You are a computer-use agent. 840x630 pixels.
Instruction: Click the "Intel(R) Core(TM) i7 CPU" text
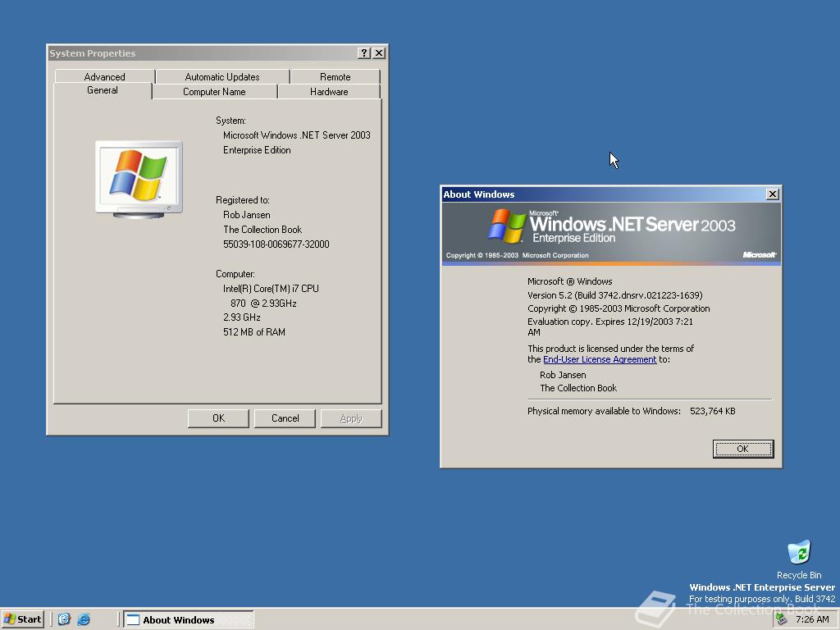[271, 289]
